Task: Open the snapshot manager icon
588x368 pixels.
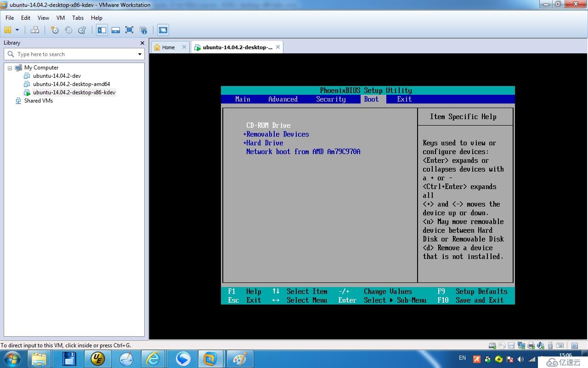Action: [82, 30]
